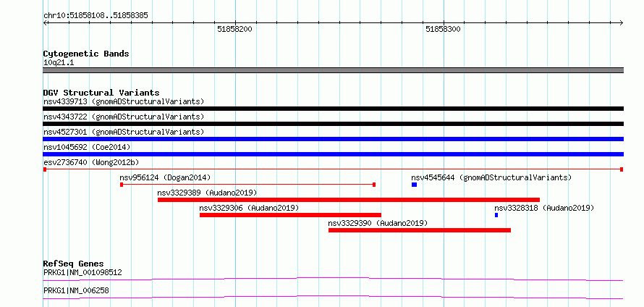644x307 pixels.
Task: Click the nsv3329390 (Audano2019) label
Action: [x=378, y=223]
